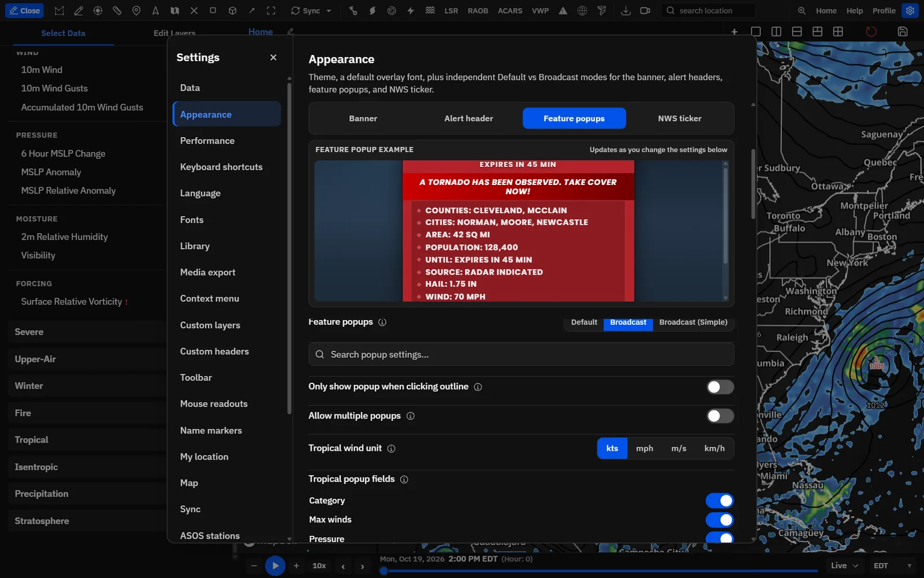Click the download icon in toolbar
The image size is (924, 578).
(x=625, y=10)
